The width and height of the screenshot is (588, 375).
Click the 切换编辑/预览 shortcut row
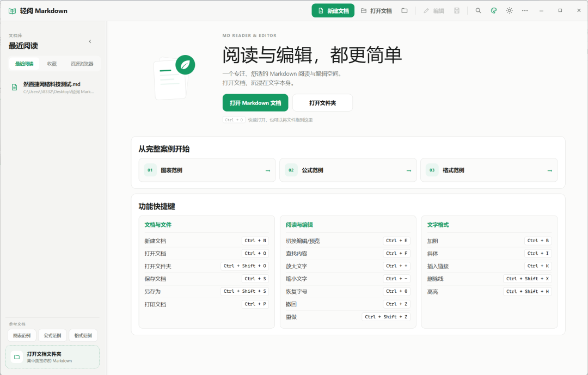(x=348, y=241)
